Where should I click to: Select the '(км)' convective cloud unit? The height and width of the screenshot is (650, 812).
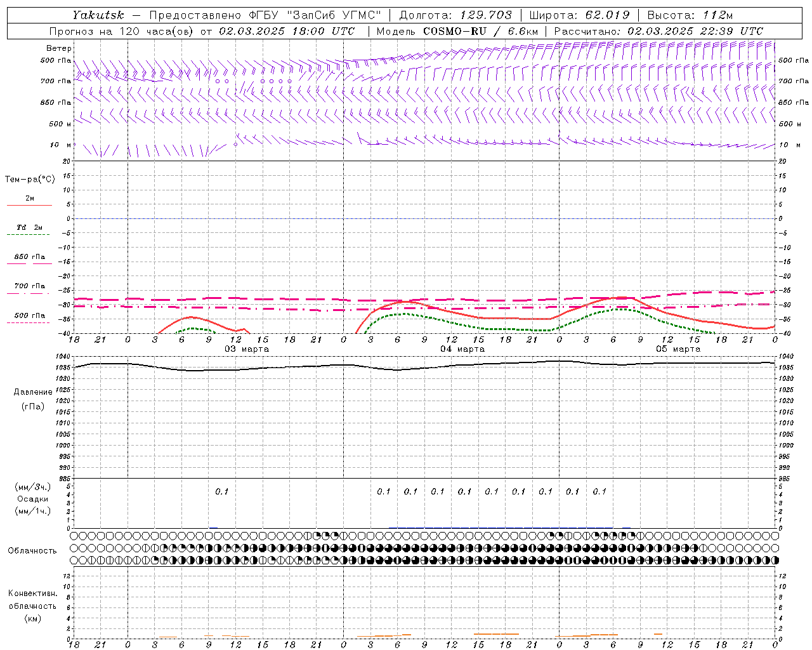(32, 618)
